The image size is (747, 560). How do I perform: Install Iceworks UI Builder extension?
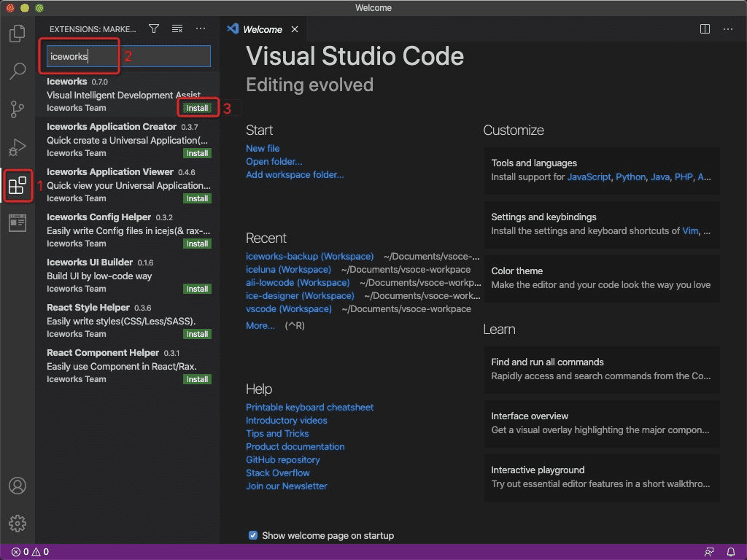197,289
